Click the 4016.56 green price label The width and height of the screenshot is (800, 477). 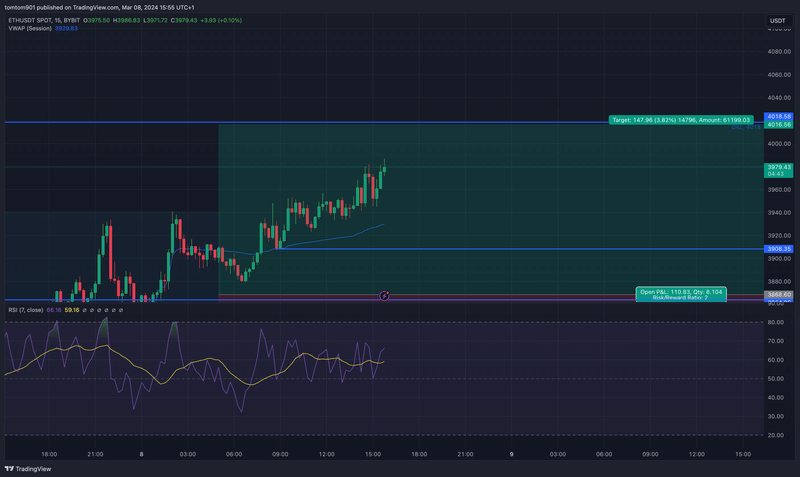point(779,124)
